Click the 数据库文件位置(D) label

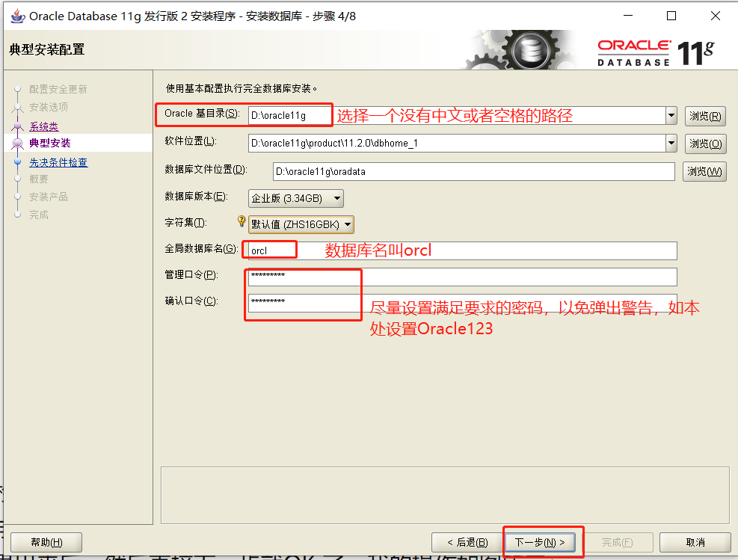[206, 170]
